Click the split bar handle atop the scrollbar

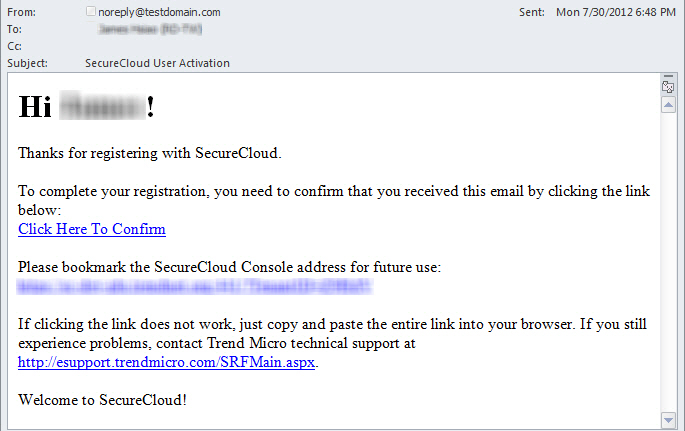click(x=668, y=77)
